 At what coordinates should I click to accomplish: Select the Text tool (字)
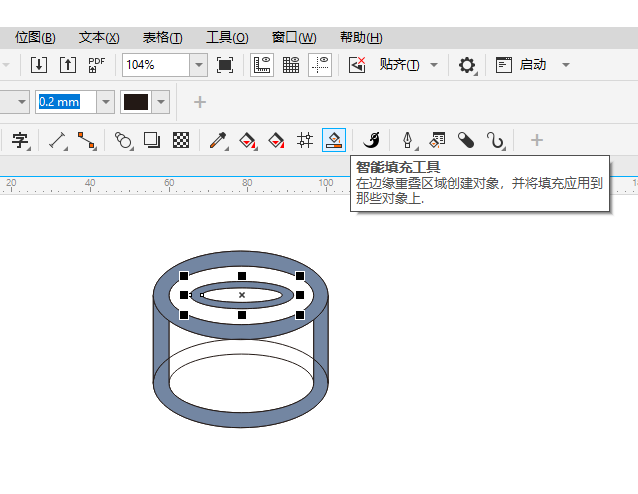19,140
